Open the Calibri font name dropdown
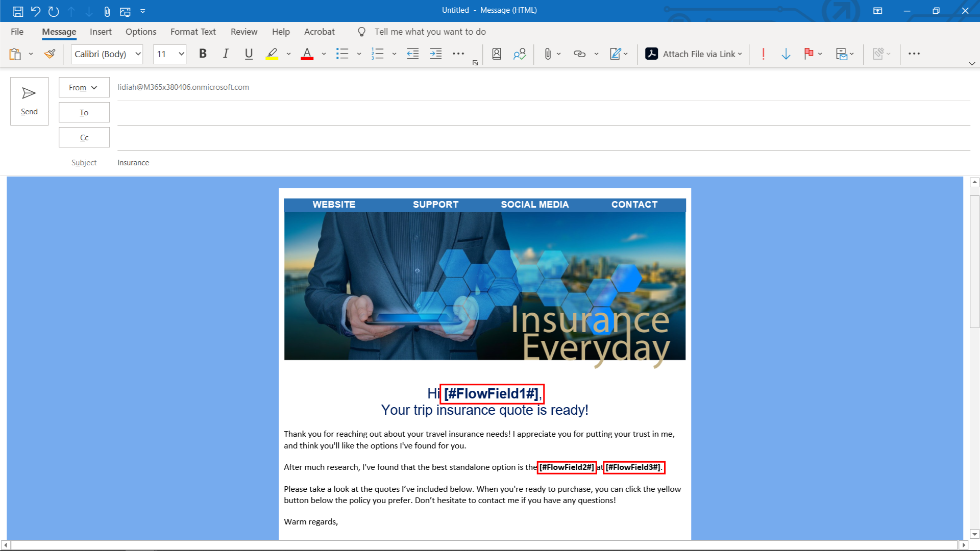 [138, 54]
